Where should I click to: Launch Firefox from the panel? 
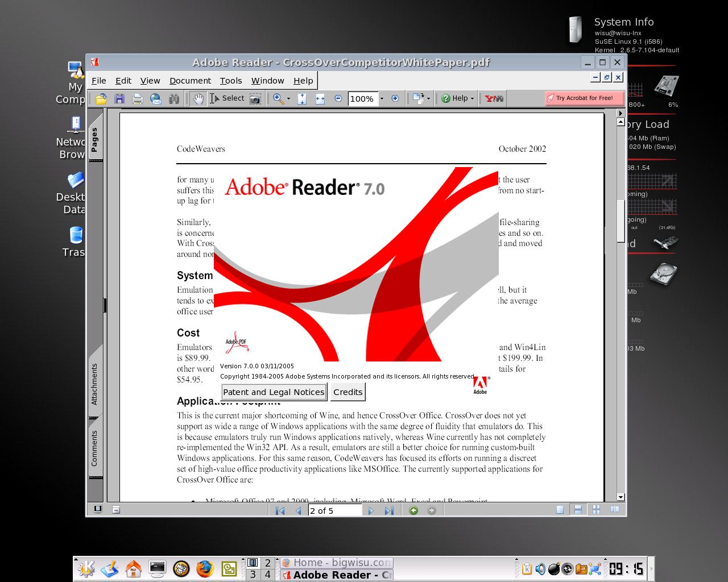click(x=205, y=568)
